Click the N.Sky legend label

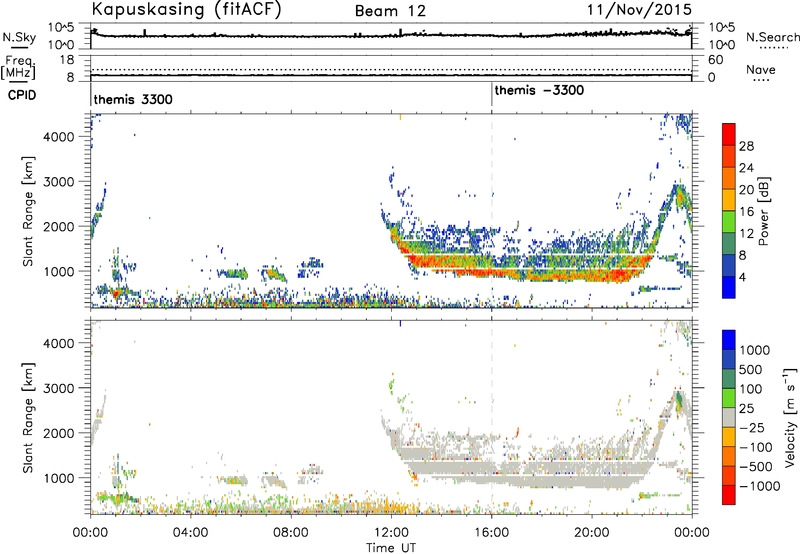(19, 37)
